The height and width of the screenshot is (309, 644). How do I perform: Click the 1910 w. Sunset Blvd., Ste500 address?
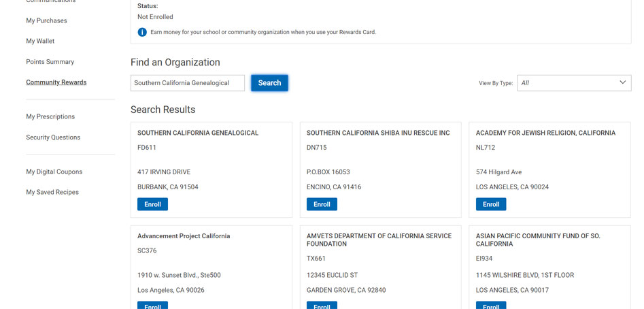179,275
